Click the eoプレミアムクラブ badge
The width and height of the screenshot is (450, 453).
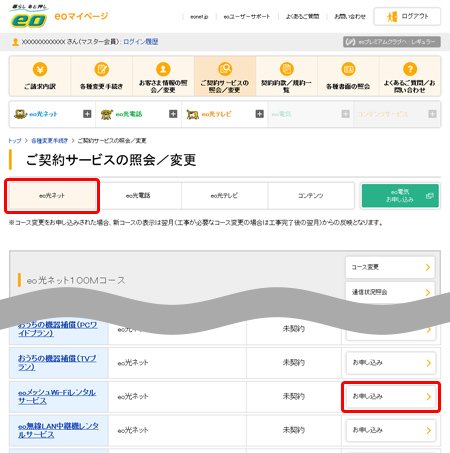[392, 42]
